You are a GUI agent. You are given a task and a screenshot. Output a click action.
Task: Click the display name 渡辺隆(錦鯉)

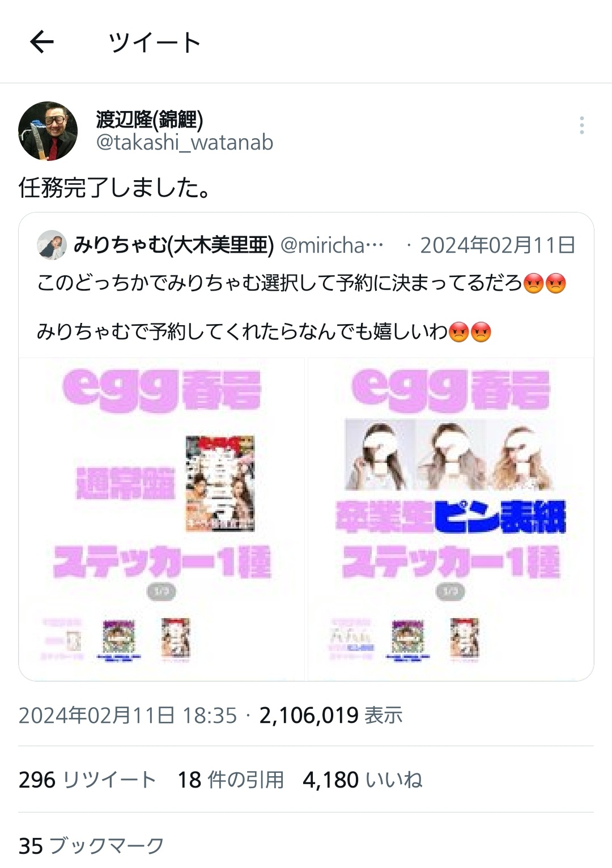pos(149,119)
